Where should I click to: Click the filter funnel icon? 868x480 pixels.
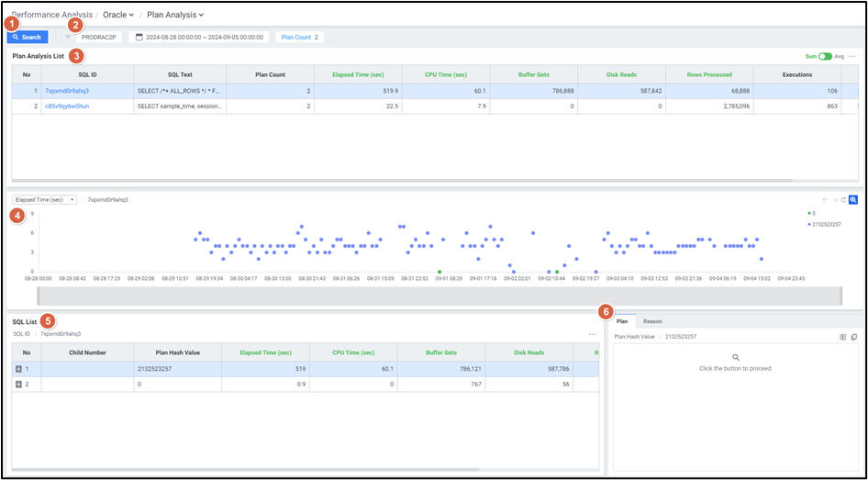point(68,37)
